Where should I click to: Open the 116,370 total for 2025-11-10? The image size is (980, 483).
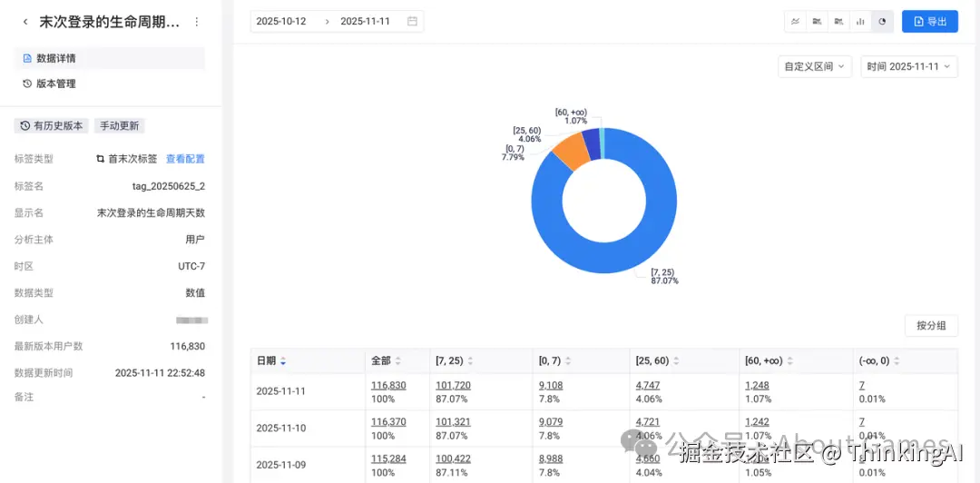tap(388, 422)
